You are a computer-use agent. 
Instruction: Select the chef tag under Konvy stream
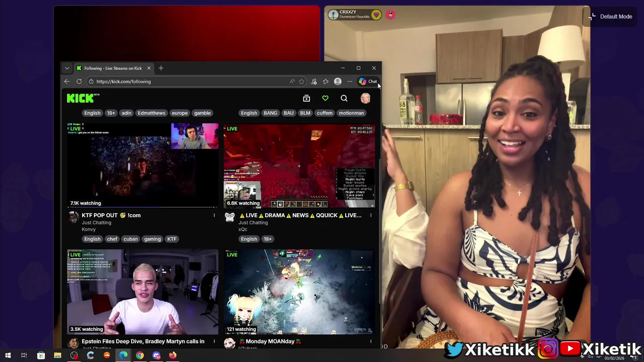[112, 239]
